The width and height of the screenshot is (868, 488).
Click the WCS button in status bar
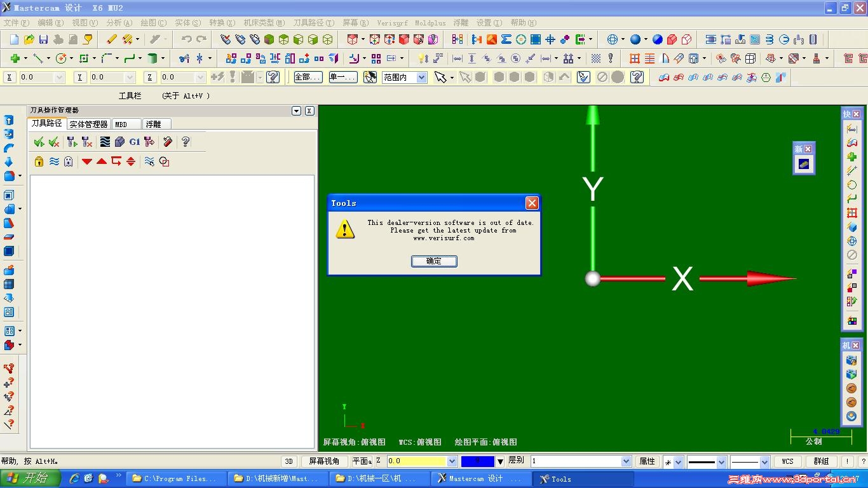coord(787,462)
